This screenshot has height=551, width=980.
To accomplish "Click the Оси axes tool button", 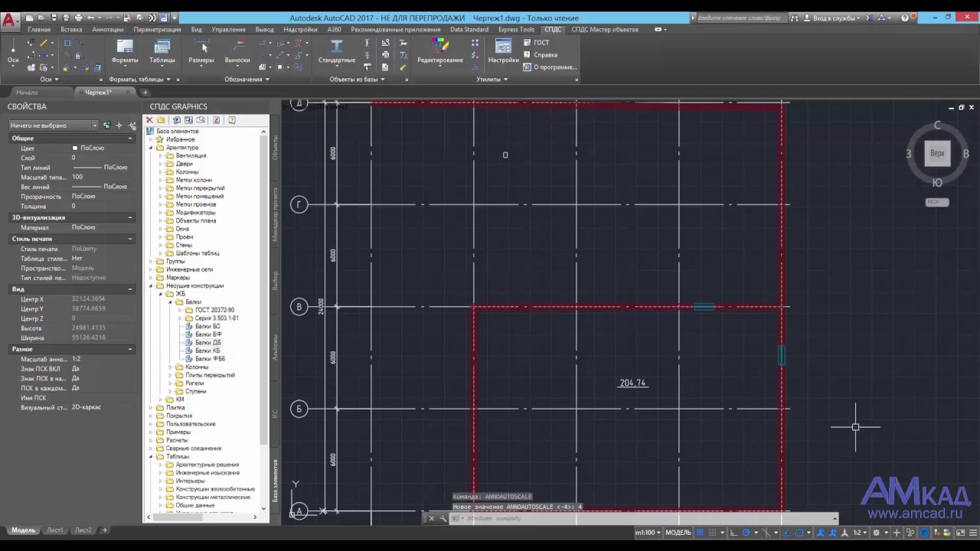I will 13,51.
